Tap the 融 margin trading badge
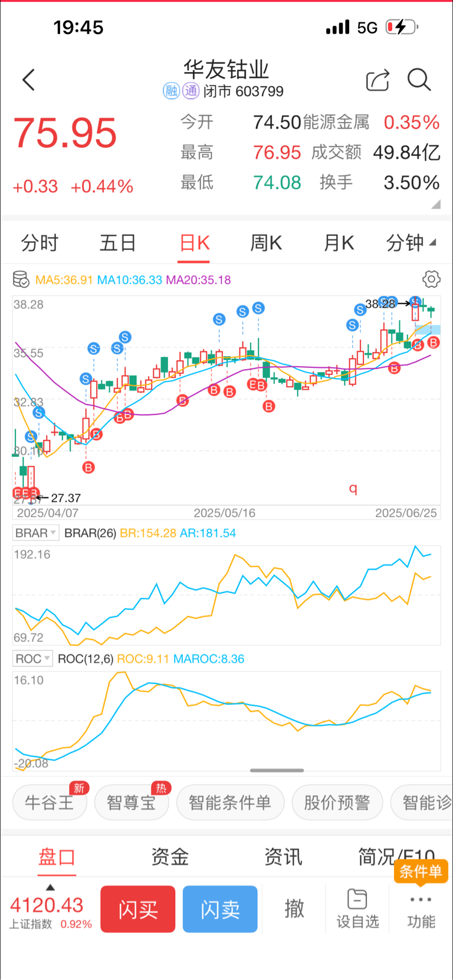This screenshot has width=453, height=980. coord(171,91)
